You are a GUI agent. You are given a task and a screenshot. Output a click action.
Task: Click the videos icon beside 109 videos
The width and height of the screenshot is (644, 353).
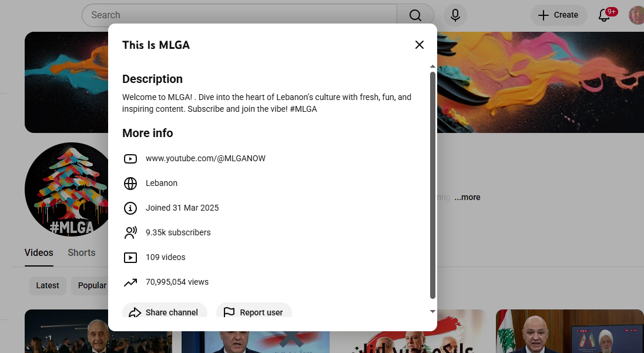[x=130, y=257]
